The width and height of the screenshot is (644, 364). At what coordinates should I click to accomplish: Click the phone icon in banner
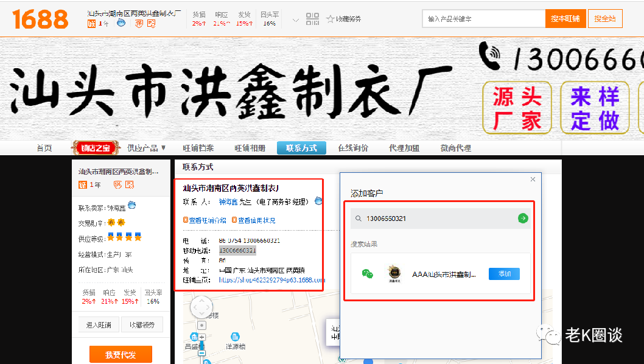[x=490, y=56]
